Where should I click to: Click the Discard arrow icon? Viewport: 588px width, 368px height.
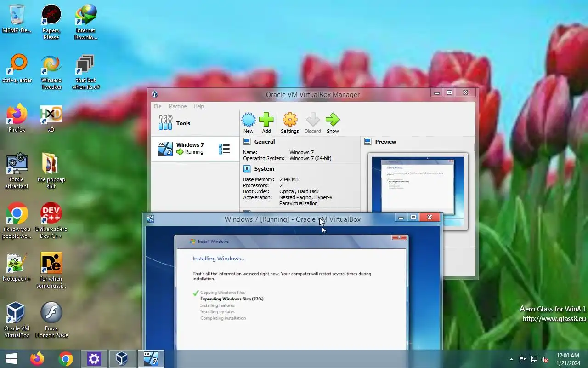(x=313, y=123)
